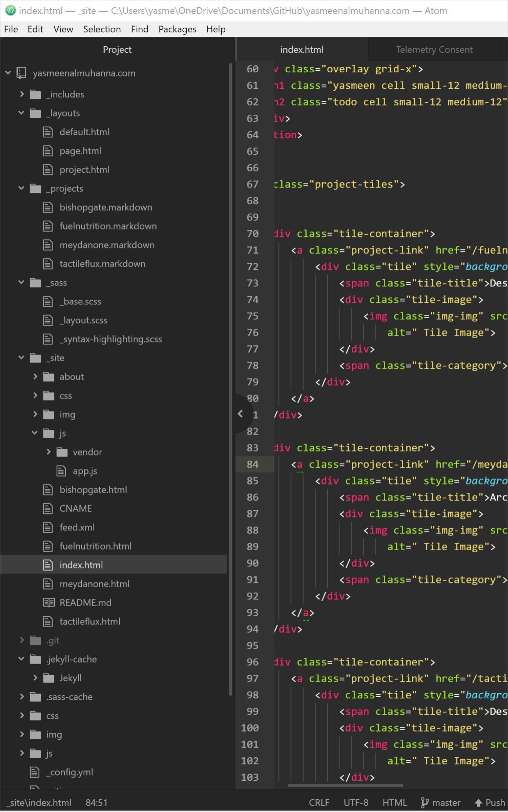508x812 pixels.
Task: Open project.html in _layouts
Action: pos(85,170)
